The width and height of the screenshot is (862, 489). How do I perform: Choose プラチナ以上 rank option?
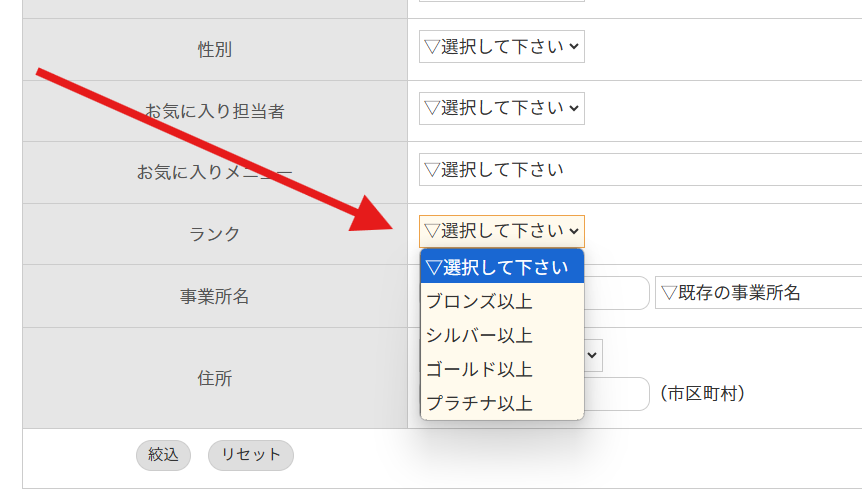point(502,403)
